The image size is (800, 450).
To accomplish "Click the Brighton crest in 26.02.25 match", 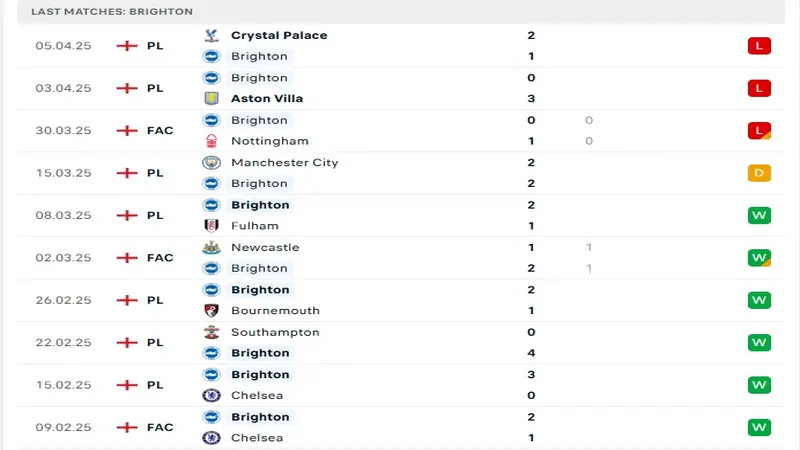I will [211, 290].
